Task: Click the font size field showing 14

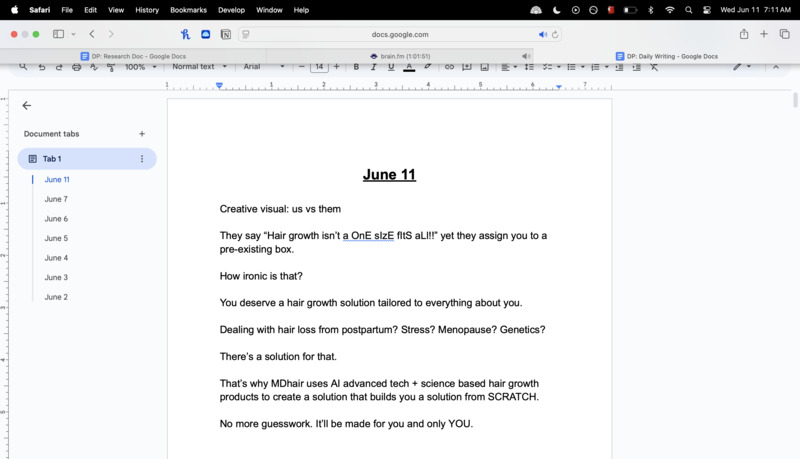Action: [x=319, y=67]
